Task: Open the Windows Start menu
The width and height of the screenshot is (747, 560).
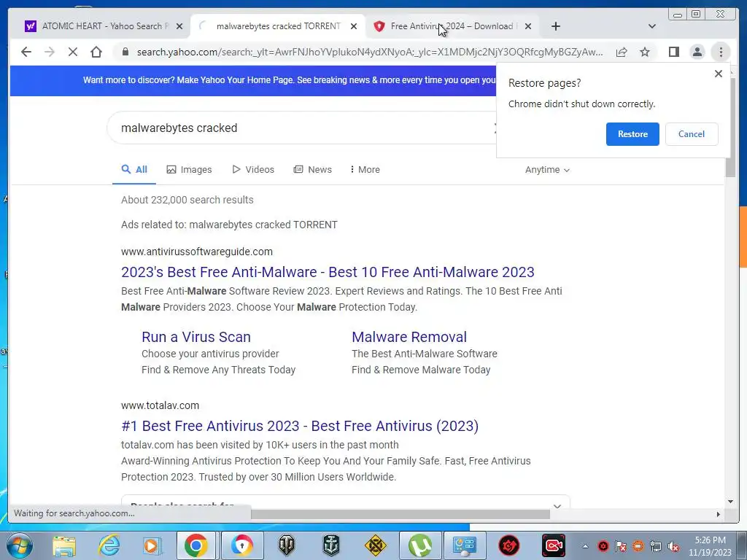Action: [20, 545]
